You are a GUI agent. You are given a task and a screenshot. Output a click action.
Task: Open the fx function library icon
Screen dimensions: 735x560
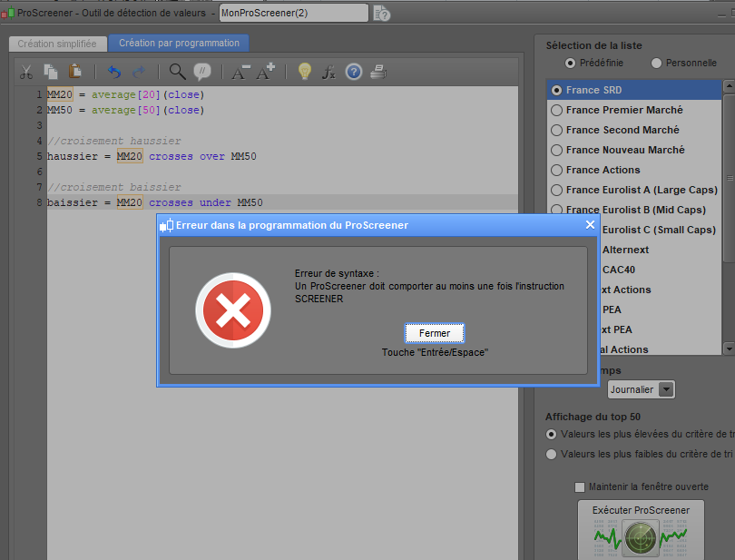click(x=328, y=73)
